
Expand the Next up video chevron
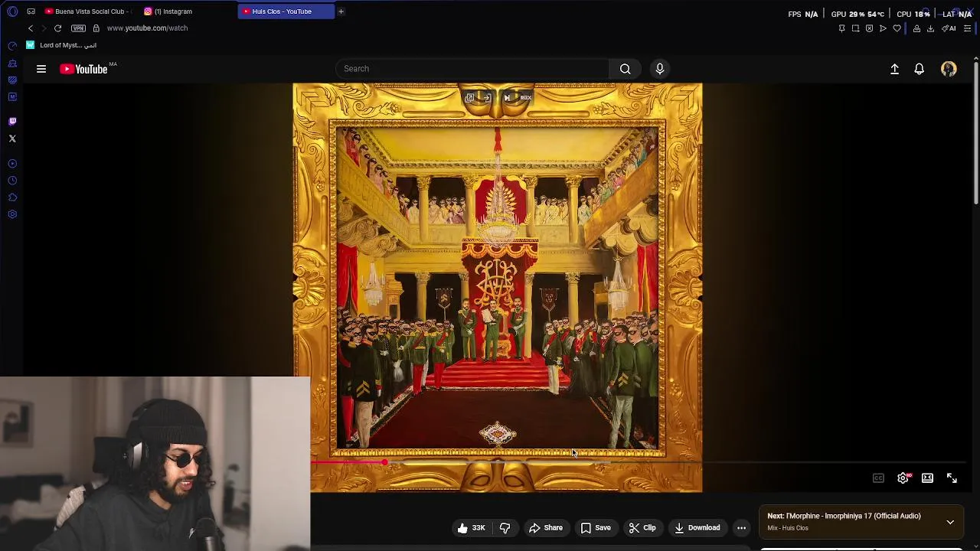click(950, 522)
